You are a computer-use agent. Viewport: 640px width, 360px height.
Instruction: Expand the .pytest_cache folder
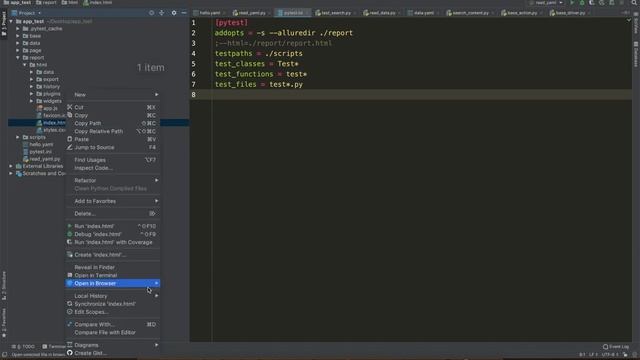pos(18,29)
